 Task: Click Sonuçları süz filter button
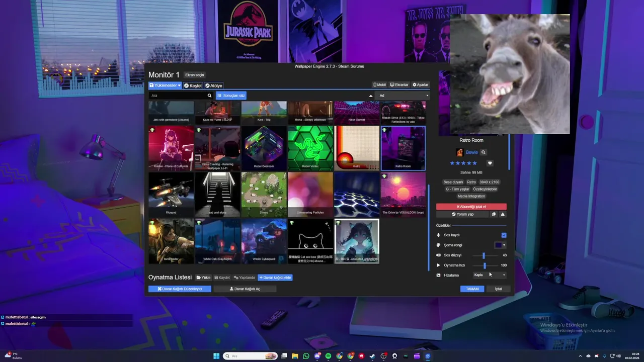tap(231, 96)
